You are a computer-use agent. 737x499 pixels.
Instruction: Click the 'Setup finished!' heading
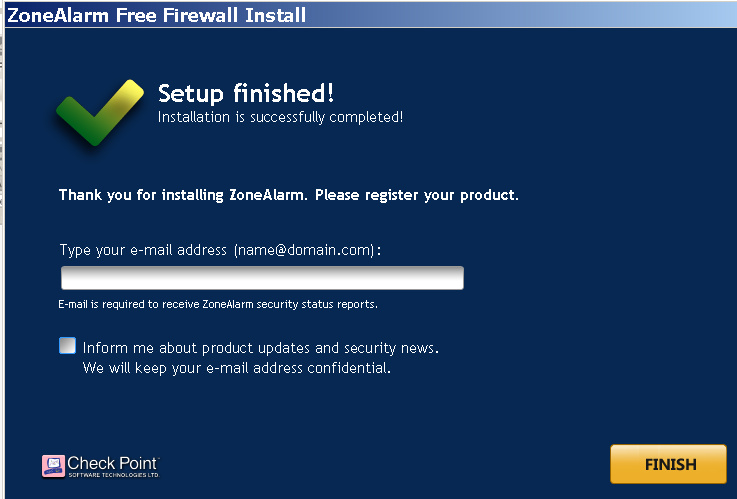(246, 93)
